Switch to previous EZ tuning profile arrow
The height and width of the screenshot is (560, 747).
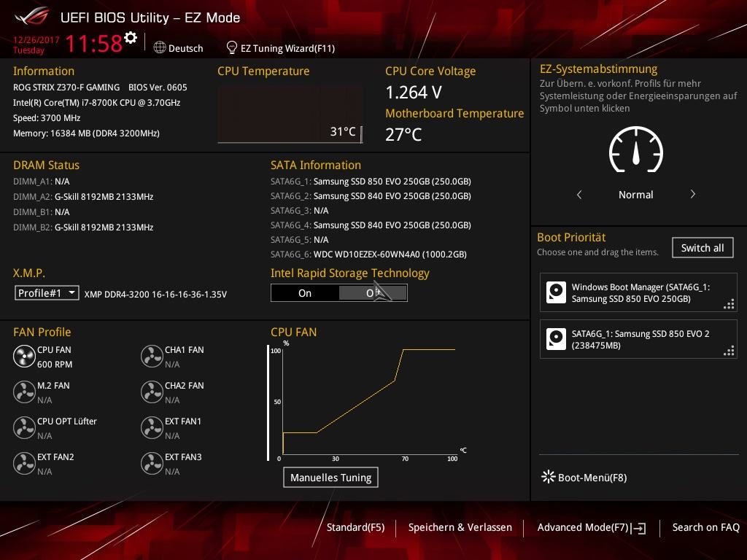(x=579, y=194)
